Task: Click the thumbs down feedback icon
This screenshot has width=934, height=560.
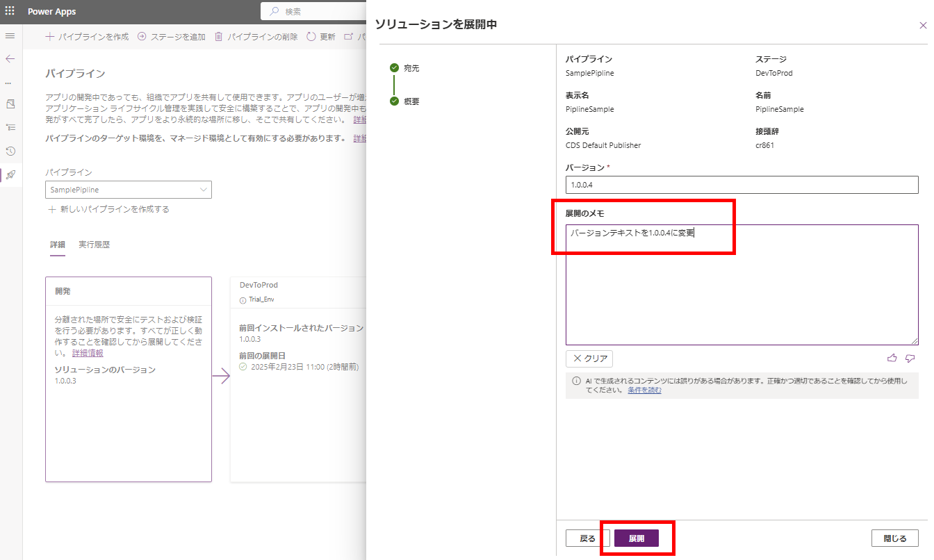Action: coord(910,359)
